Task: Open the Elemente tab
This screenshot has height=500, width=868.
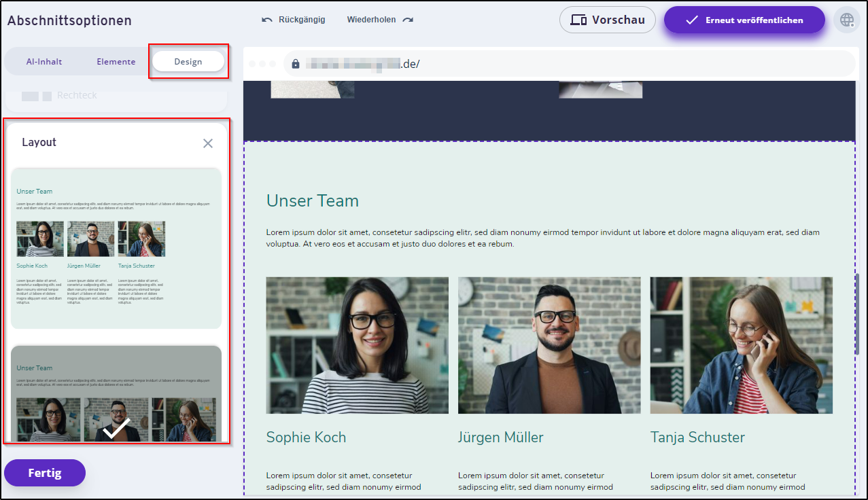Action: 116,61
